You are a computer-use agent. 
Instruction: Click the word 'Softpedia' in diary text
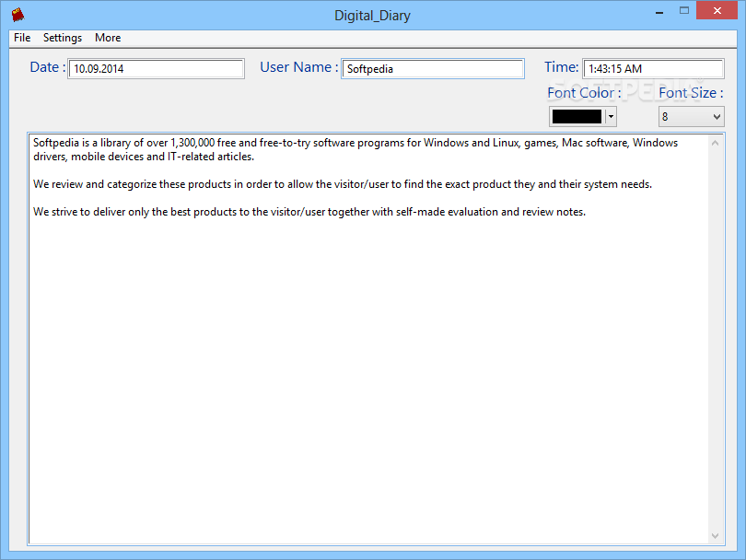55,143
